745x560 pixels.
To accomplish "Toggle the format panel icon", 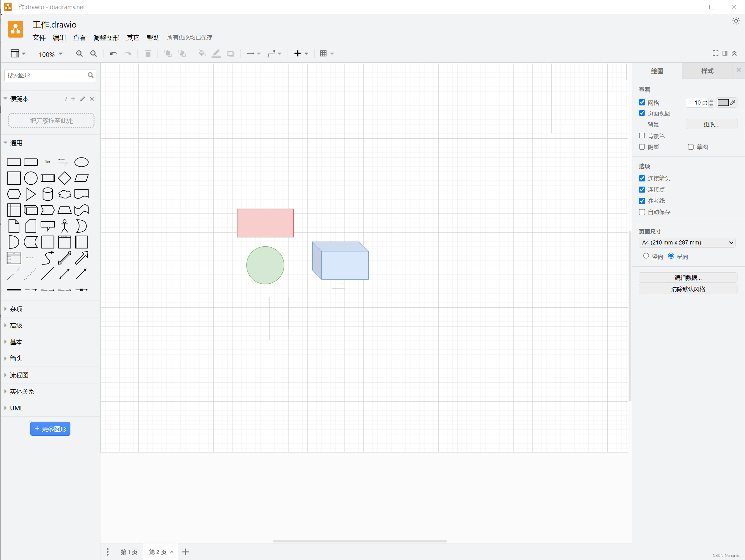I will (x=725, y=53).
